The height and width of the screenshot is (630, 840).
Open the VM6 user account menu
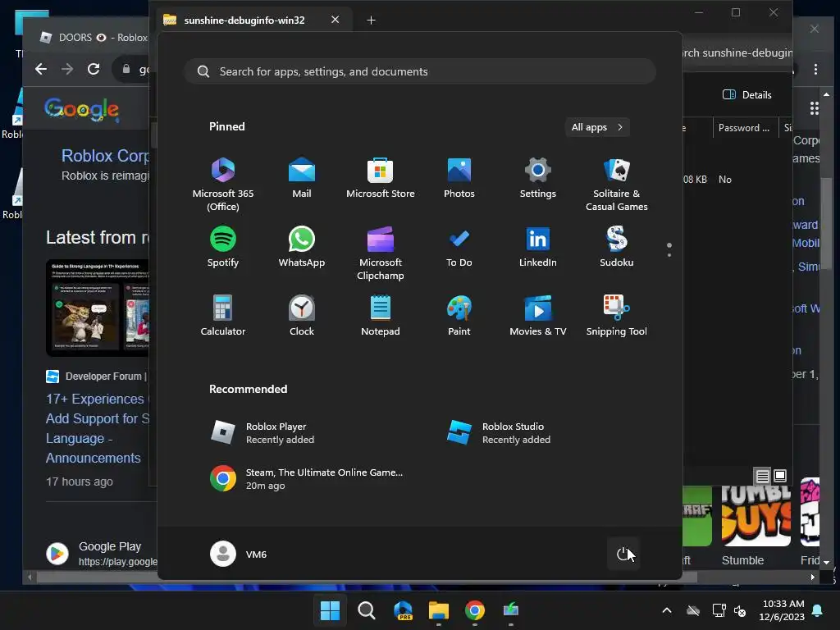(x=239, y=554)
